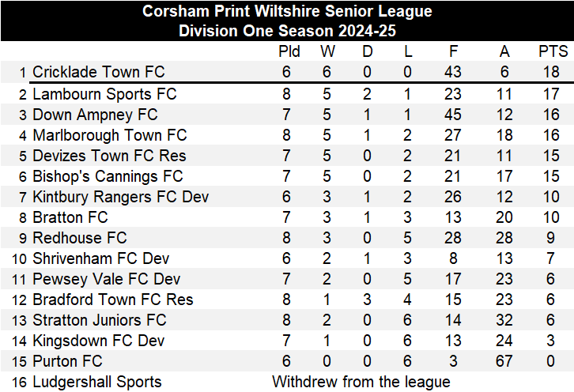Select Pewsey Vale FC Dev
This screenshot has height=392, width=574.
point(106,279)
